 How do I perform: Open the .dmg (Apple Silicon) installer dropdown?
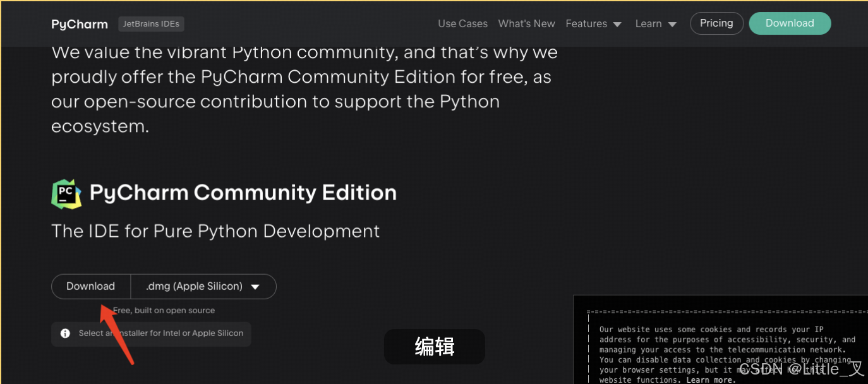(203, 286)
